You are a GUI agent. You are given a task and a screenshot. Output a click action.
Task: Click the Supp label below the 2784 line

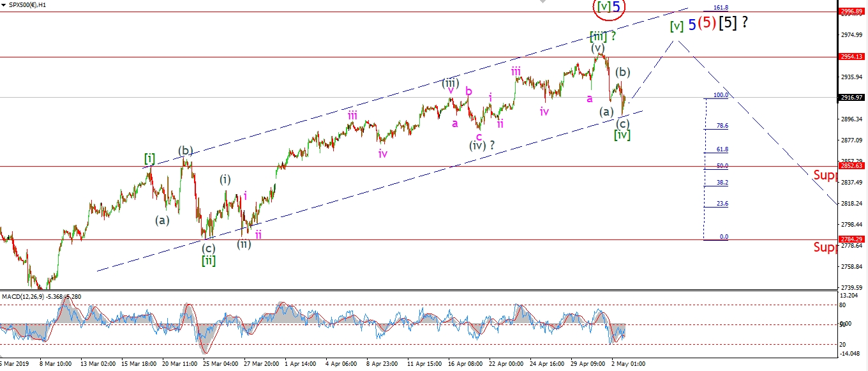[825, 246]
